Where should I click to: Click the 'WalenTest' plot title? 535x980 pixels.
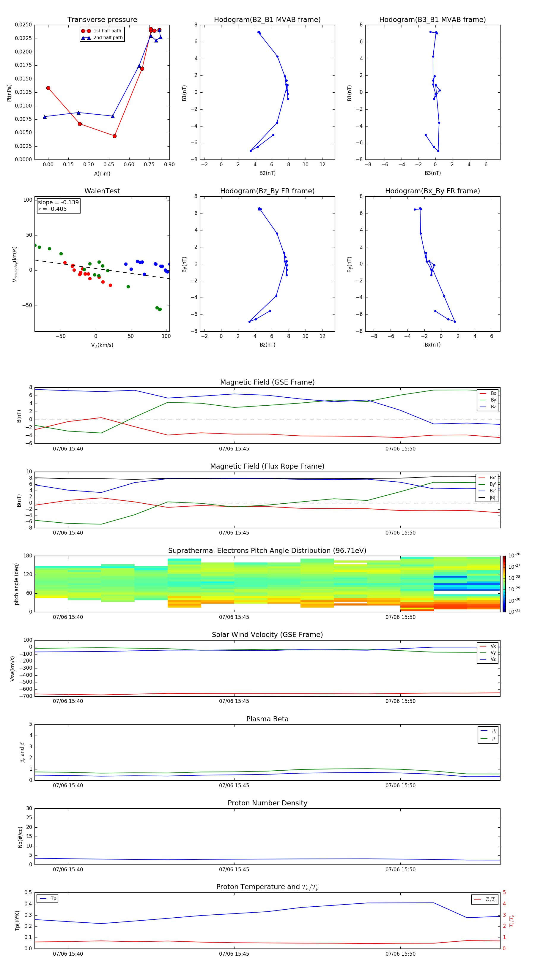(x=102, y=191)
